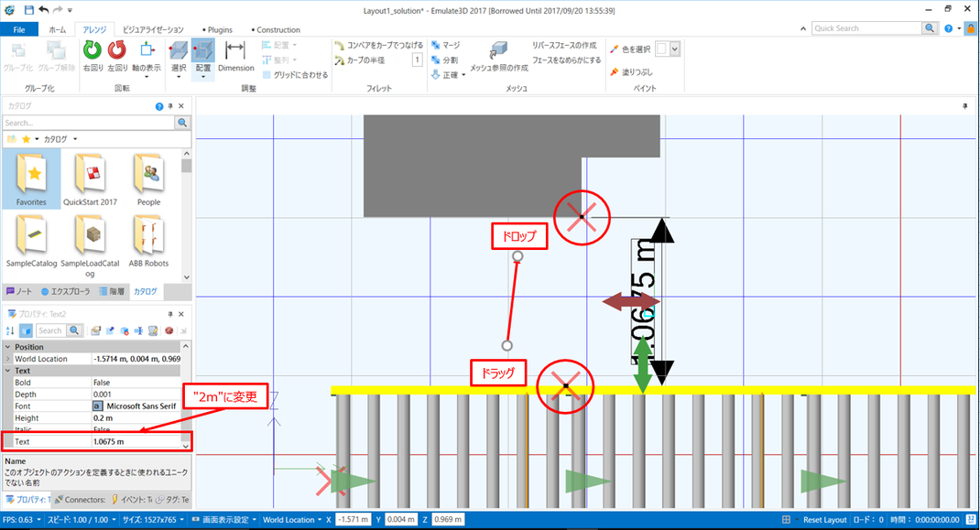Collapse the Text property group
Screen dimensions: 980x530
pyautogui.click(x=8, y=371)
